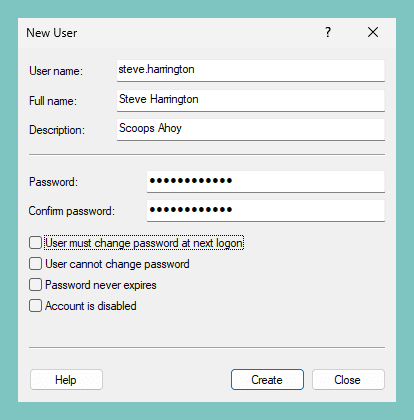Image resolution: width=414 pixels, height=420 pixels.
Task: Focus the Password entry box
Action: click(x=266, y=182)
